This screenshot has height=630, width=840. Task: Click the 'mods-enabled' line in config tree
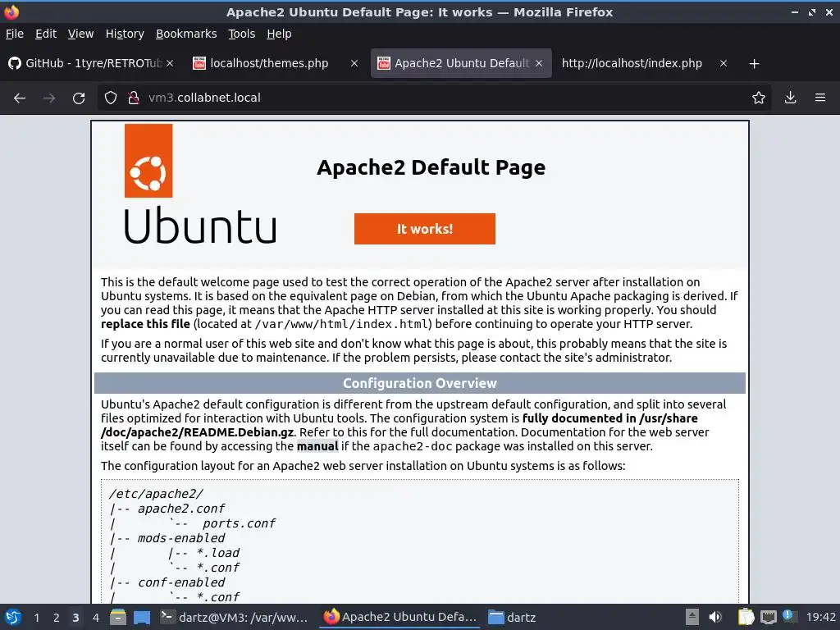pyautogui.click(x=181, y=538)
